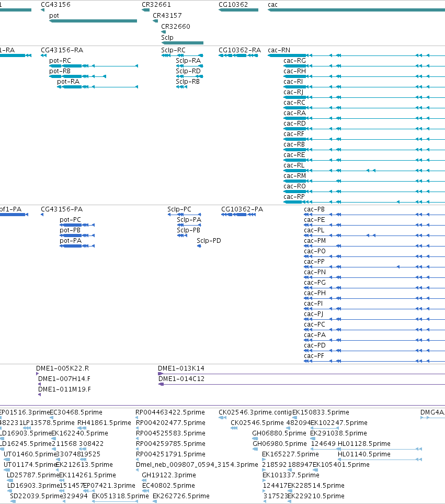Select the RP004463422.5prime EST label
445x504 pixels.
(170, 412)
